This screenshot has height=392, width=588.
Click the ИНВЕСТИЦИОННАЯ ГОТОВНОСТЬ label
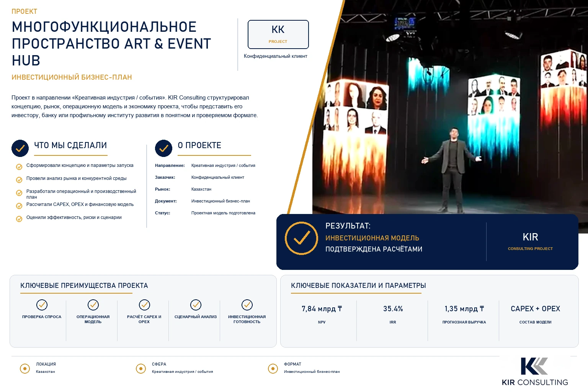click(x=247, y=319)
